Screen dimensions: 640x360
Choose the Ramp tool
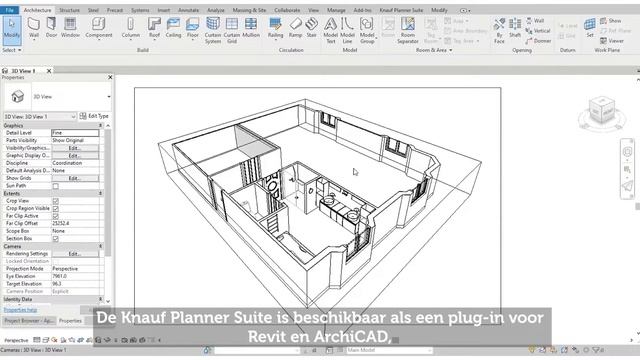(x=296, y=28)
